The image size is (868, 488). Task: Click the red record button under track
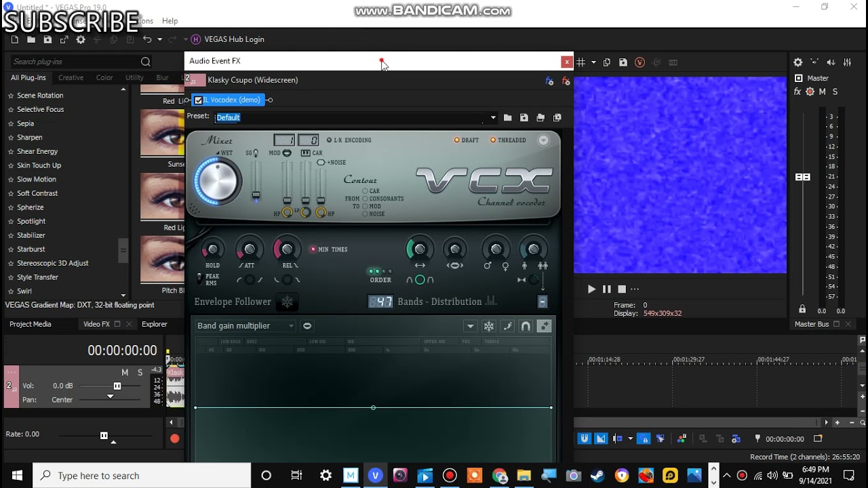174,439
